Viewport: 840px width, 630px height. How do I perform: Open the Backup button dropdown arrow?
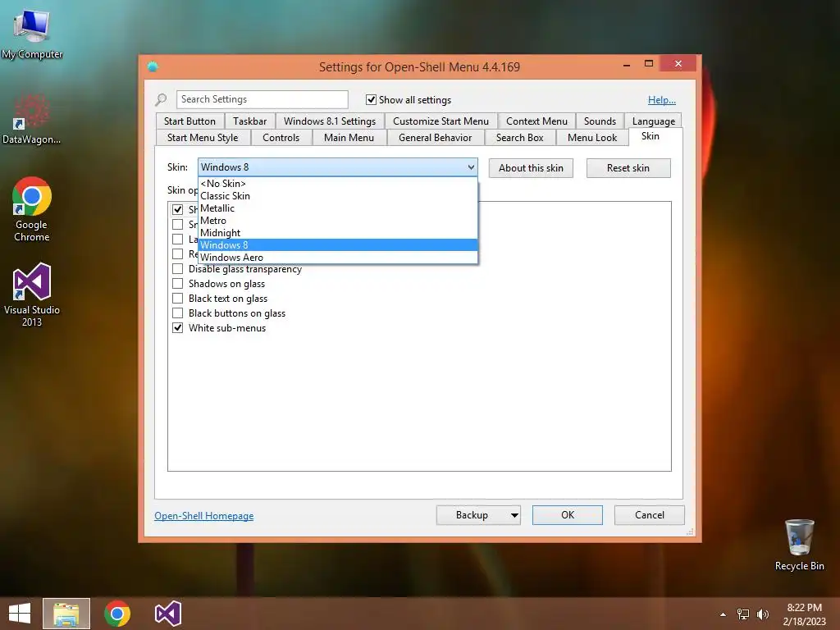tap(514, 515)
